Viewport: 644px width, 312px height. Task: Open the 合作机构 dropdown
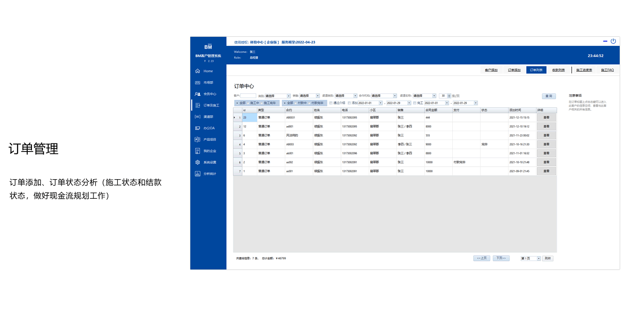pyautogui.click(x=384, y=96)
